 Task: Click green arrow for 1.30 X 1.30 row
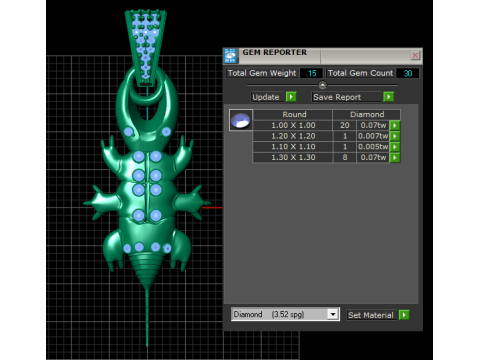(x=395, y=157)
